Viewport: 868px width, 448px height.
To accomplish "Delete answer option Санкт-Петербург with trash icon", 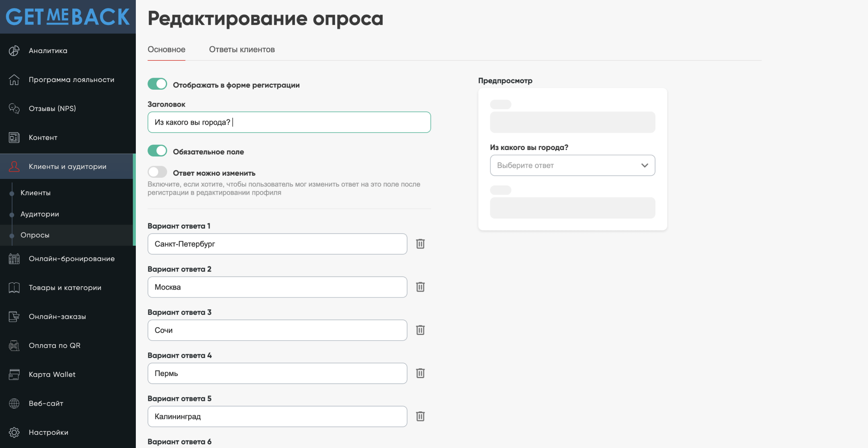I will pos(420,244).
